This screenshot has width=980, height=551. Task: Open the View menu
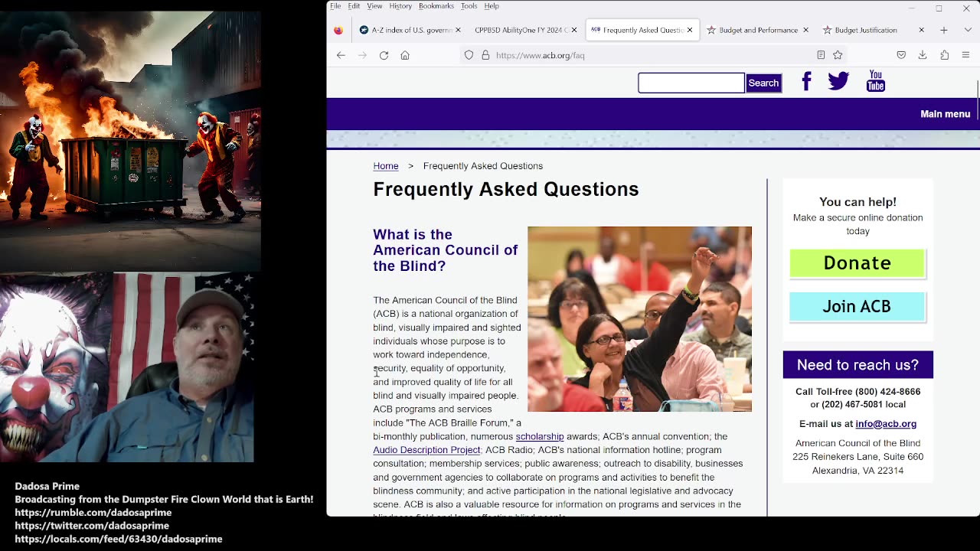coord(374,6)
